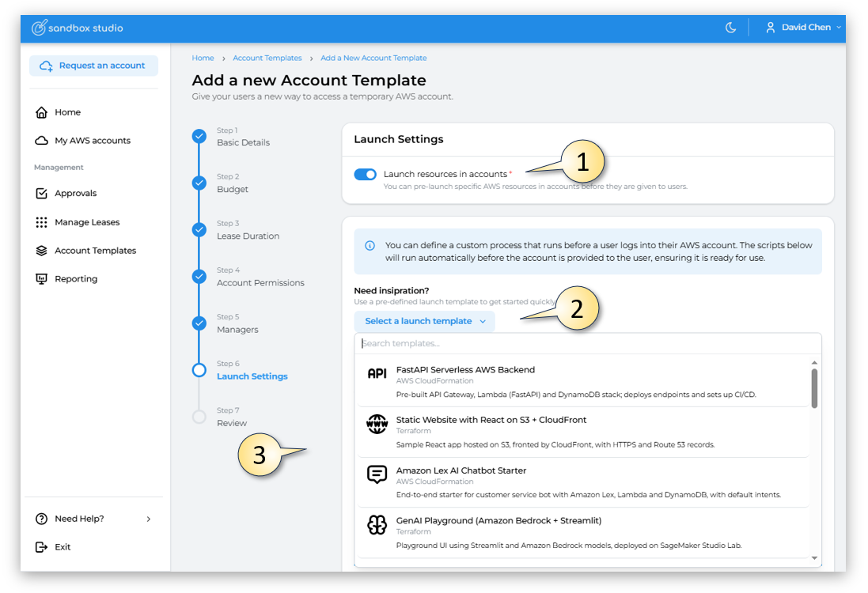Toggle dark mode moon icon
Screen dimensions: 868x593
[730, 28]
